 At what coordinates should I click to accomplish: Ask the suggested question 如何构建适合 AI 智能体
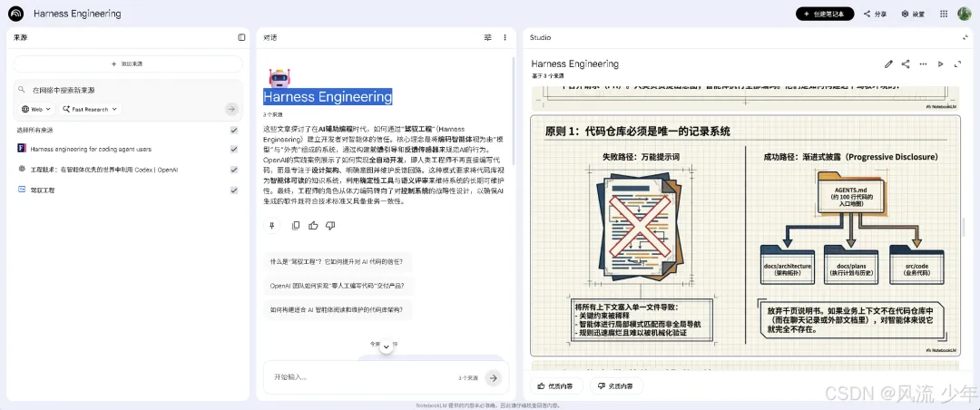(338, 309)
